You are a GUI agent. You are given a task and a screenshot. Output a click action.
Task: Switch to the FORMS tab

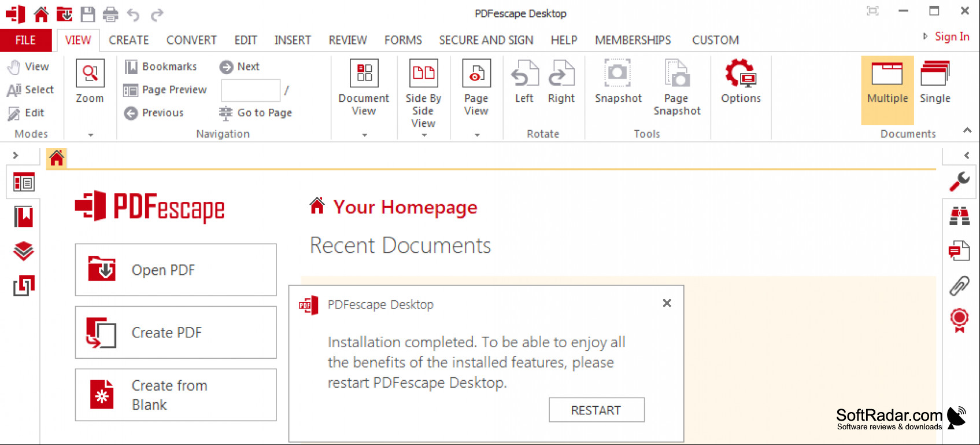(x=403, y=40)
